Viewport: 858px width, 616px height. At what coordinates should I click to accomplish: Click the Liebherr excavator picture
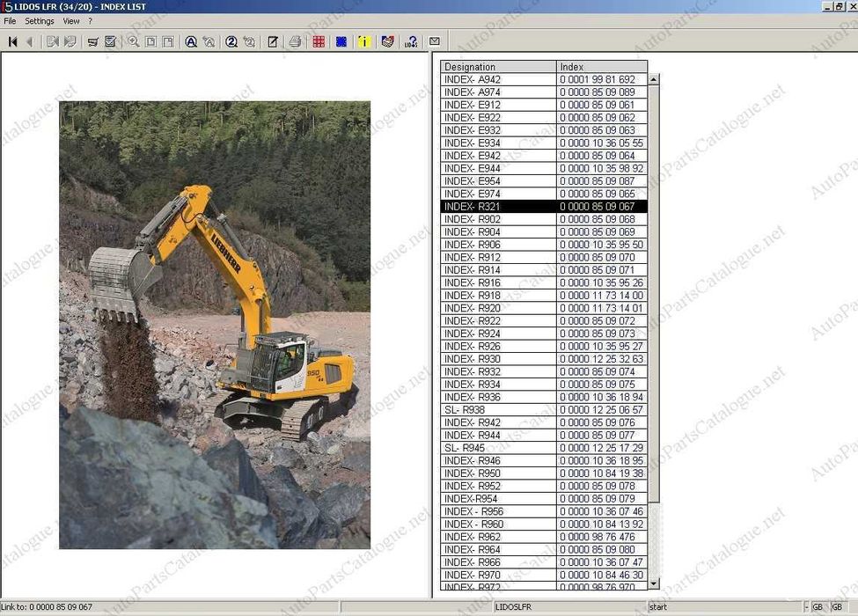215,325
